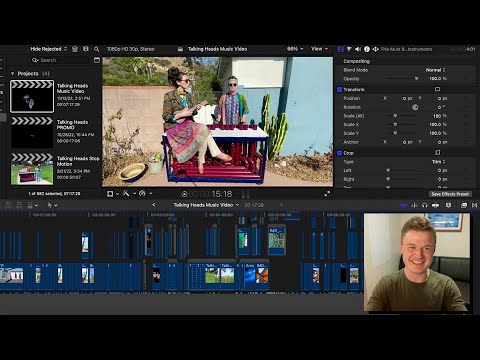Open the Effects browser icon

464,205
